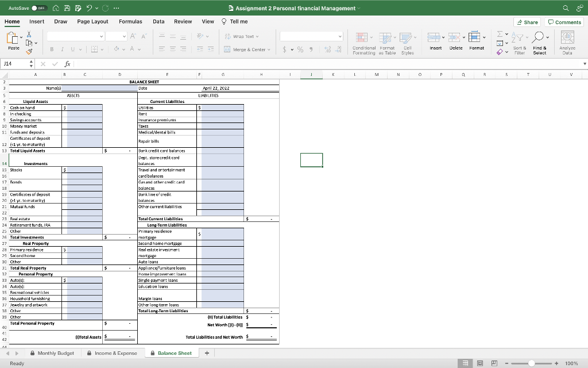588x368 pixels.
Task: Click the Name Box showing J14
Action: click(15, 64)
